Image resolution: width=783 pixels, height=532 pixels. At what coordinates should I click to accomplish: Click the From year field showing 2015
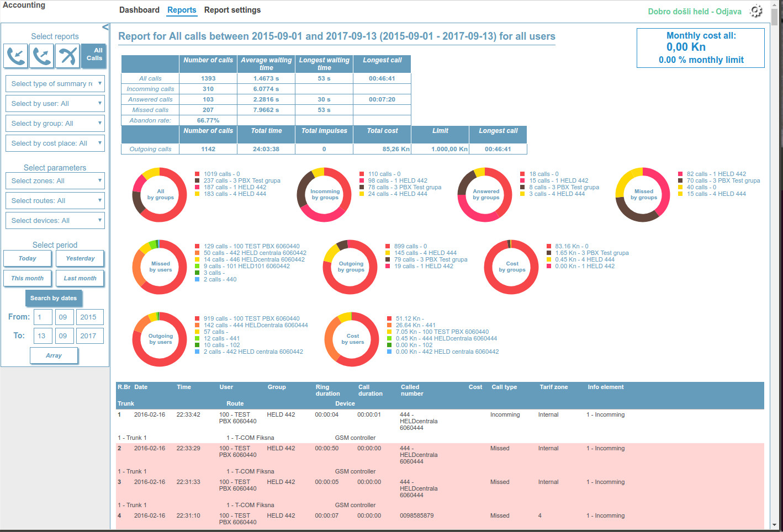point(88,317)
